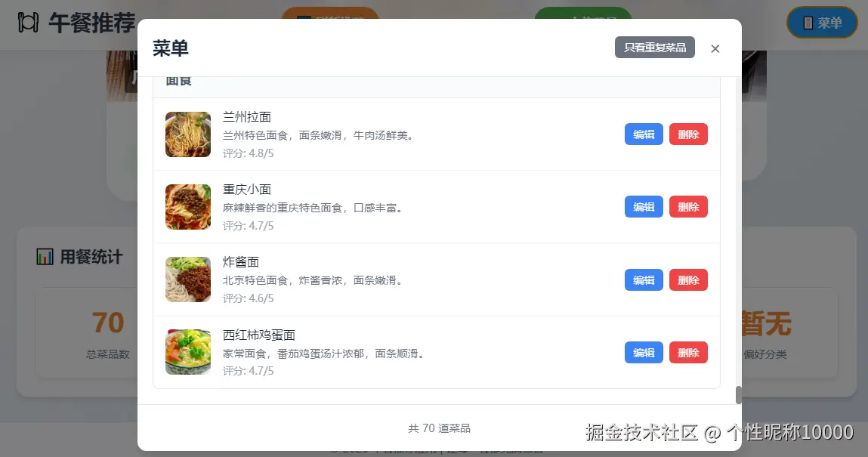Click the 兰州拉面 photo thumbnail
868x457 pixels.
[x=187, y=134]
